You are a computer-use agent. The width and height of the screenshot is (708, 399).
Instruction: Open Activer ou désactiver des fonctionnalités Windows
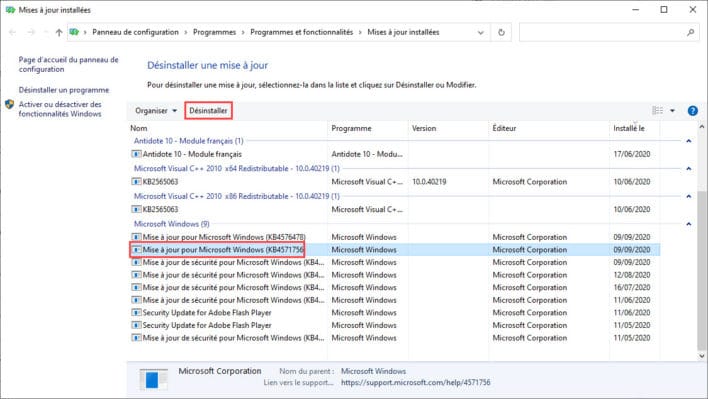[x=60, y=109]
